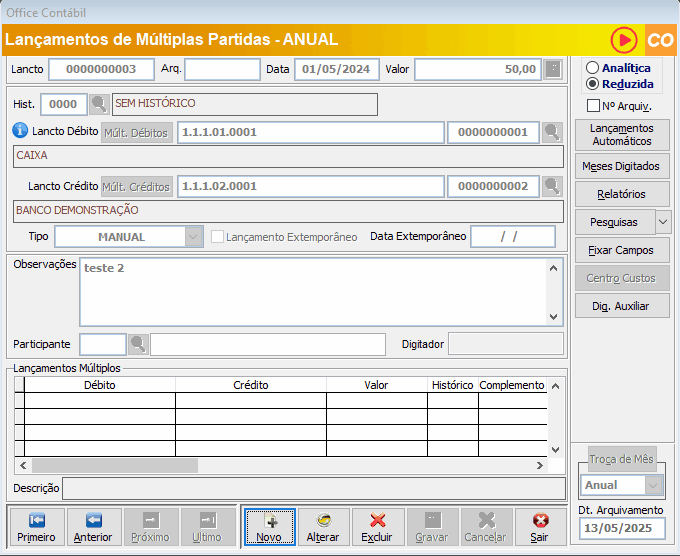
Task: Click the orange play icon in header
Action: 625,39
